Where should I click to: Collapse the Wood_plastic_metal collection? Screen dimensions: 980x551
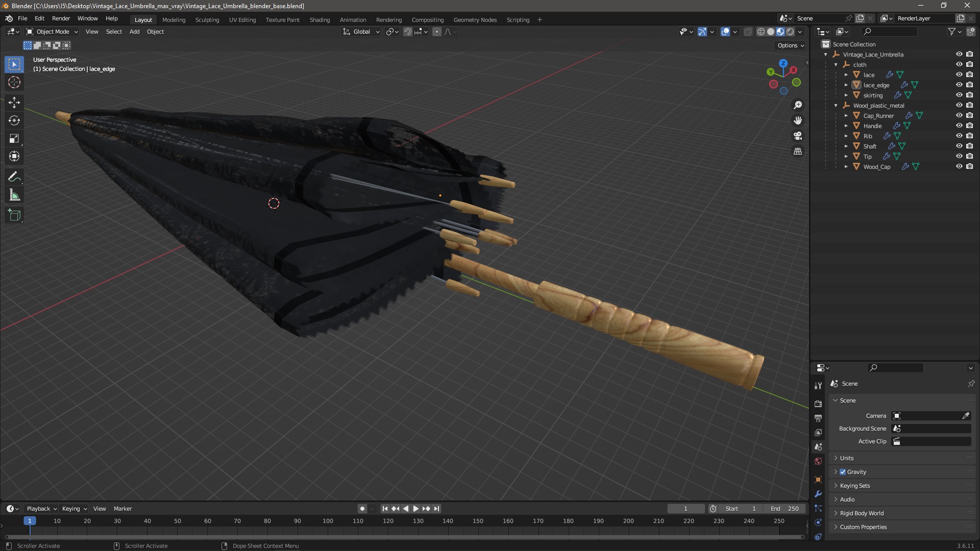[x=836, y=106]
